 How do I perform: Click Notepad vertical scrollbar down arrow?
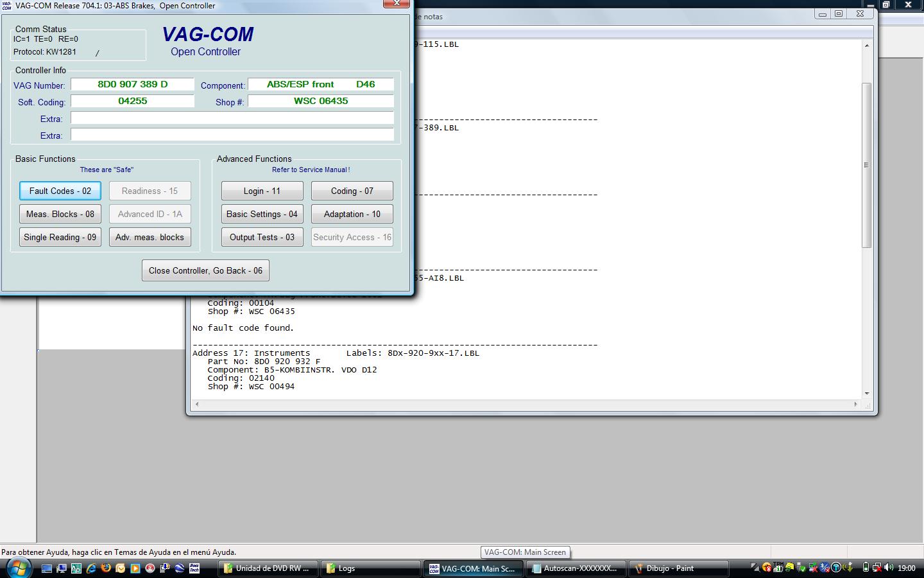coord(866,393)
